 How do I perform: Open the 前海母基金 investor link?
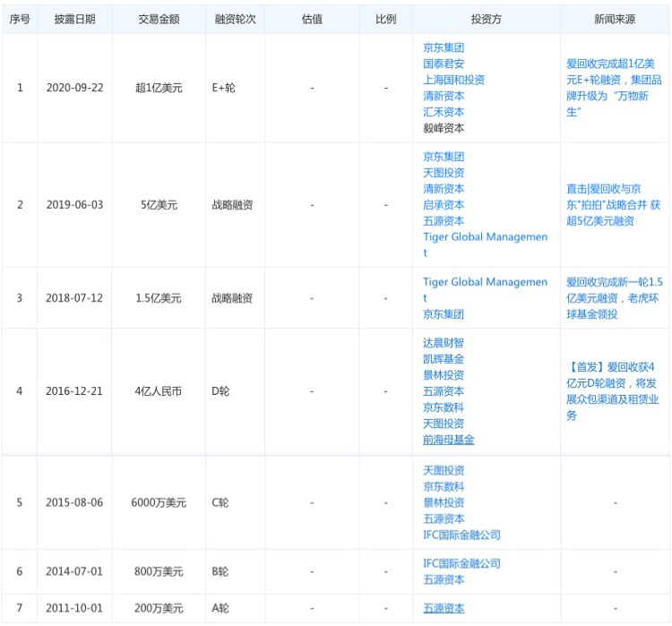[x=449, y=440]
